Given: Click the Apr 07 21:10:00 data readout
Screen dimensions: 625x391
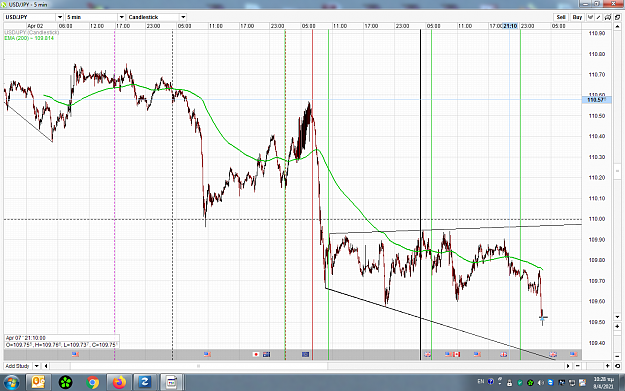Looking at the screenshot, I should [26, 338].
